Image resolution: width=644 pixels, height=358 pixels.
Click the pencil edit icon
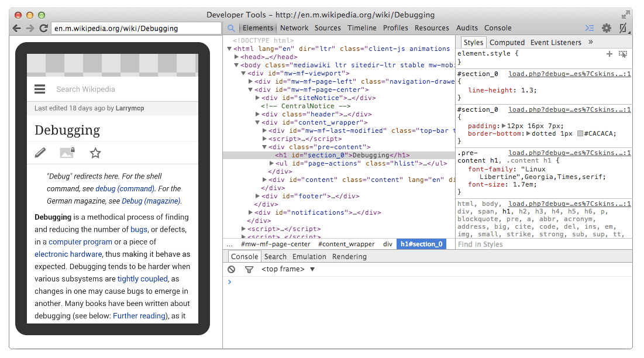pos(40,153)
